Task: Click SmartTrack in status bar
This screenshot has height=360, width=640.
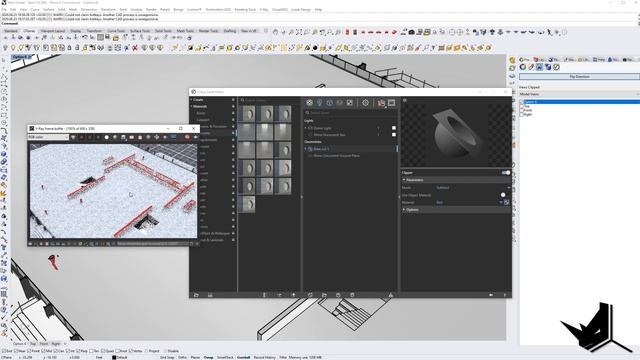Action: point(225,358)
